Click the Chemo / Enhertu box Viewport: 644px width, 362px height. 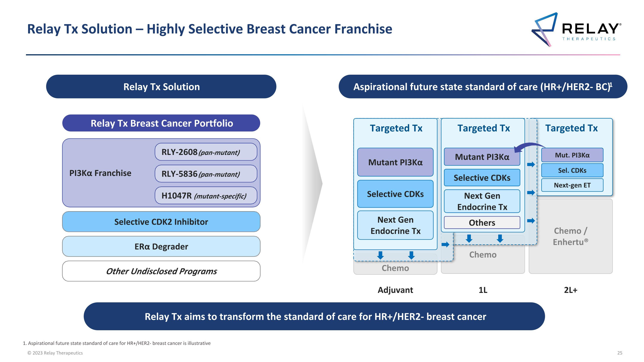[571, 236]
